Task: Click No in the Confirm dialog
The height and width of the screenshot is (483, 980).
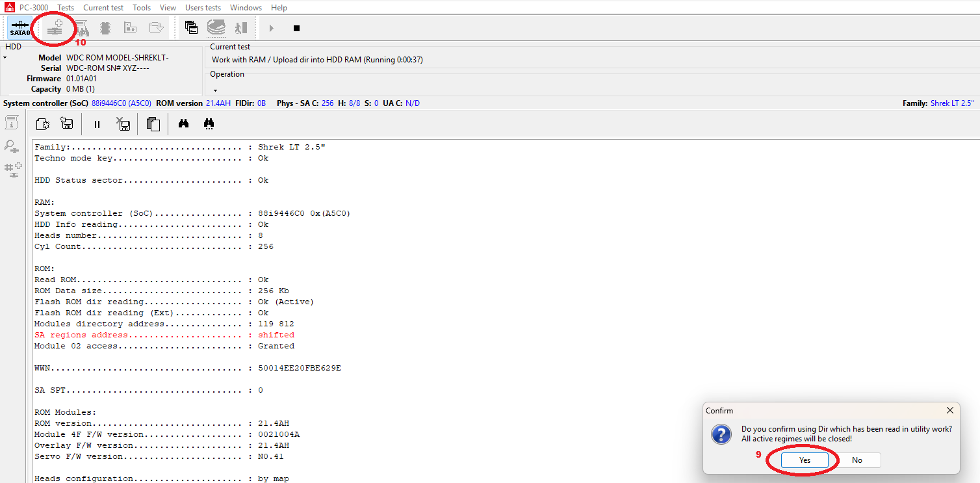Action: tap(857, 460)
